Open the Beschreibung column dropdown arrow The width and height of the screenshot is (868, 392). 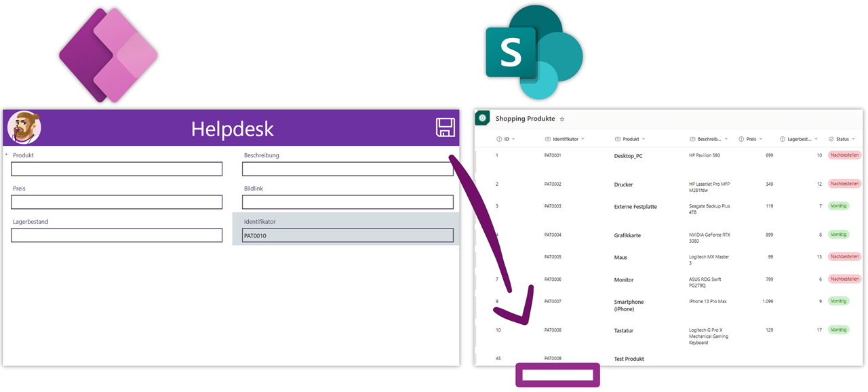pos(726,139)
